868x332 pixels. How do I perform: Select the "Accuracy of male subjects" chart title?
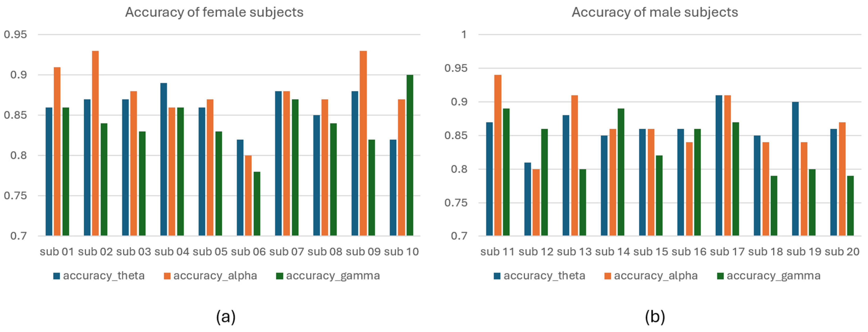click(x=655, y=13)
